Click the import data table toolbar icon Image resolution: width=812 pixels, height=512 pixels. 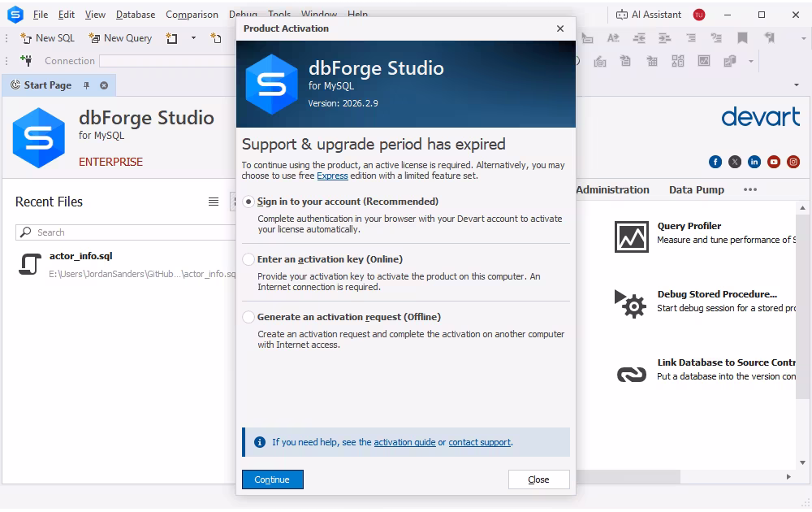coord(652,61)
